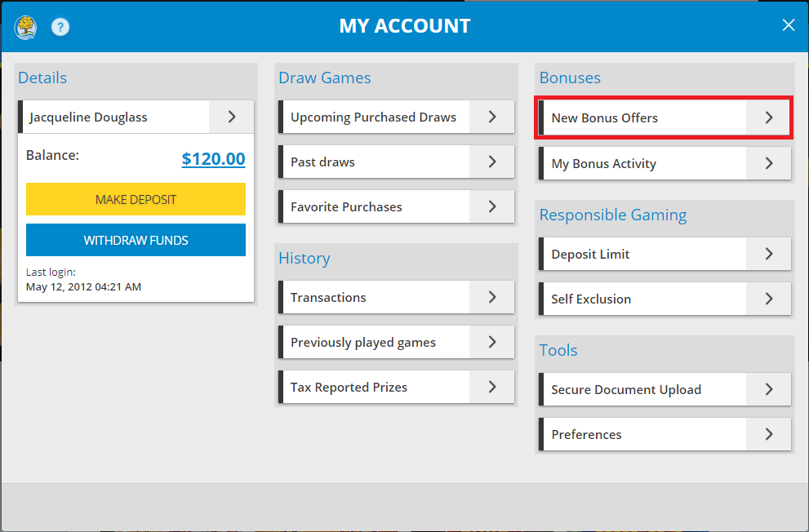The image size is (809, 532).
Task: Click the Details section heading
Action: (42, 78)
